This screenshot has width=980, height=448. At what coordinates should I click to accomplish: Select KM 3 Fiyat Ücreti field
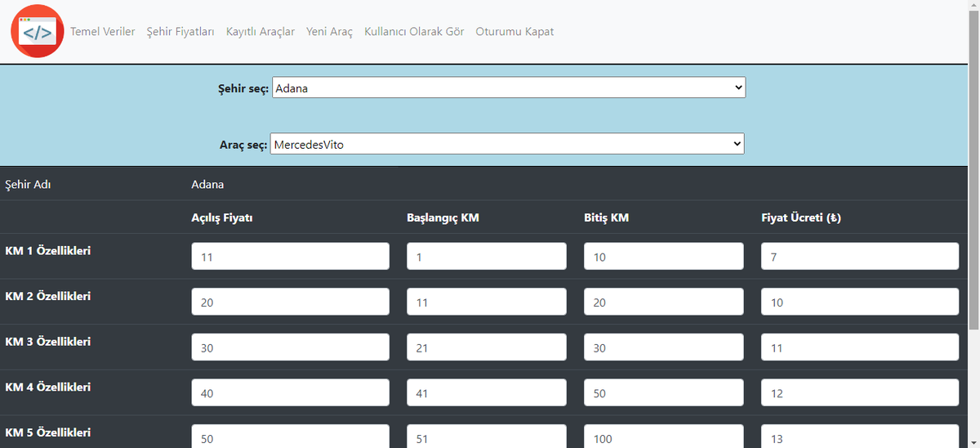pos(860,347)
